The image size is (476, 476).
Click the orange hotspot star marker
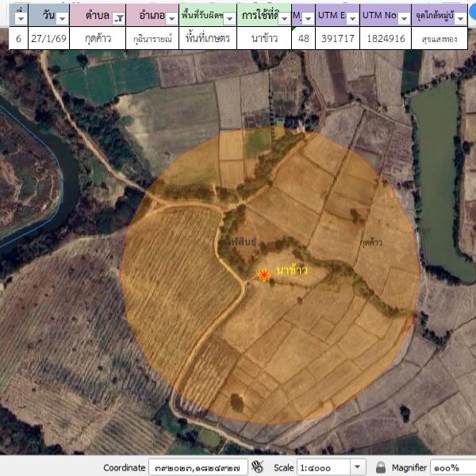point(264,274)
